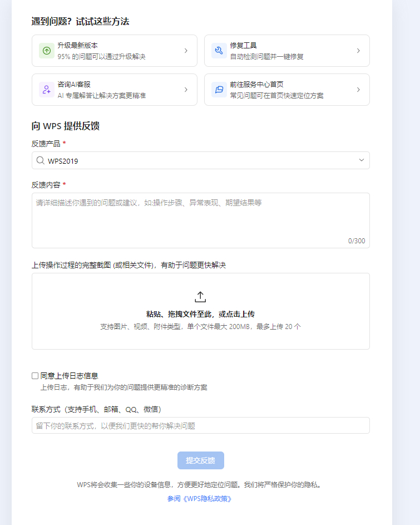420x525 pixels.
Task: Click the 联系方式（支持手机、邮箱、QQ、微信） label
Action: 96,410
